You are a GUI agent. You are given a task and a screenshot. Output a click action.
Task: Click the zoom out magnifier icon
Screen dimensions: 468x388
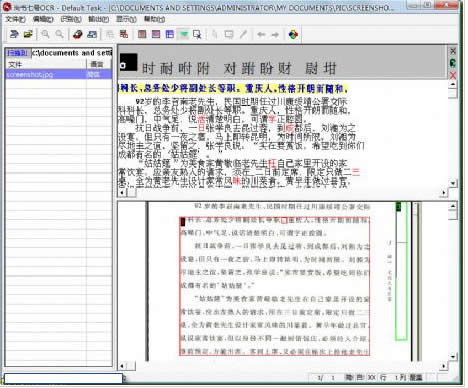[59, 34]
